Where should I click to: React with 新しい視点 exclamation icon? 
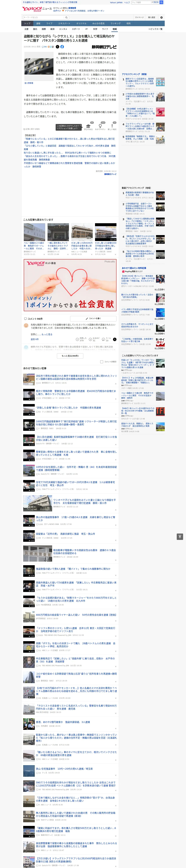pos(112,126)
